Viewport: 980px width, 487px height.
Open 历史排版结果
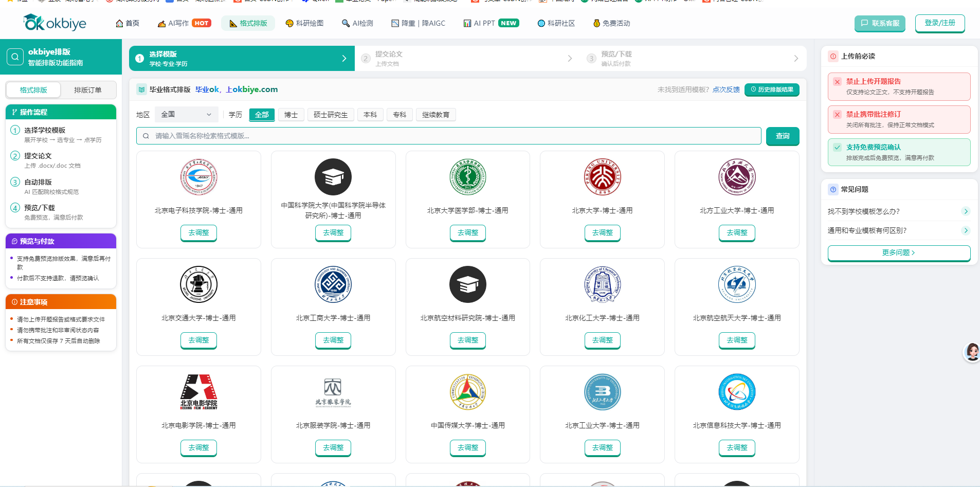(772, 89)
